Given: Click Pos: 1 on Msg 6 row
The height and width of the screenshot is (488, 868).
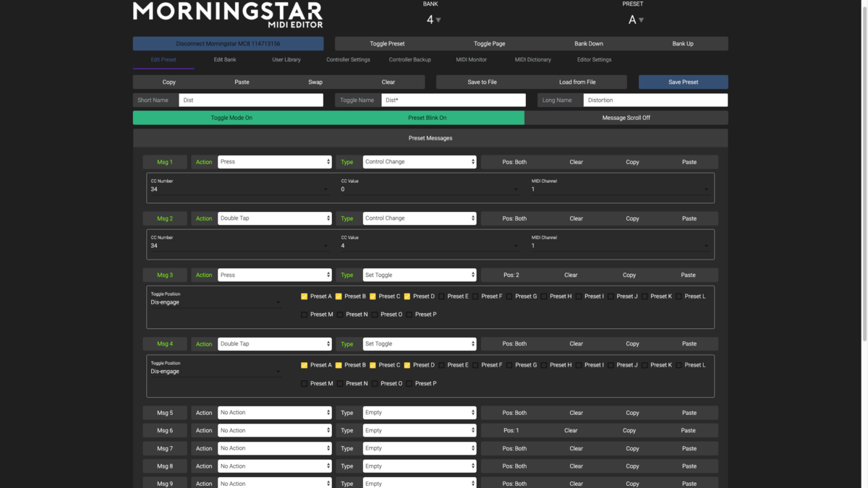Looking at the screenshot, I should [x=511, y=431].
